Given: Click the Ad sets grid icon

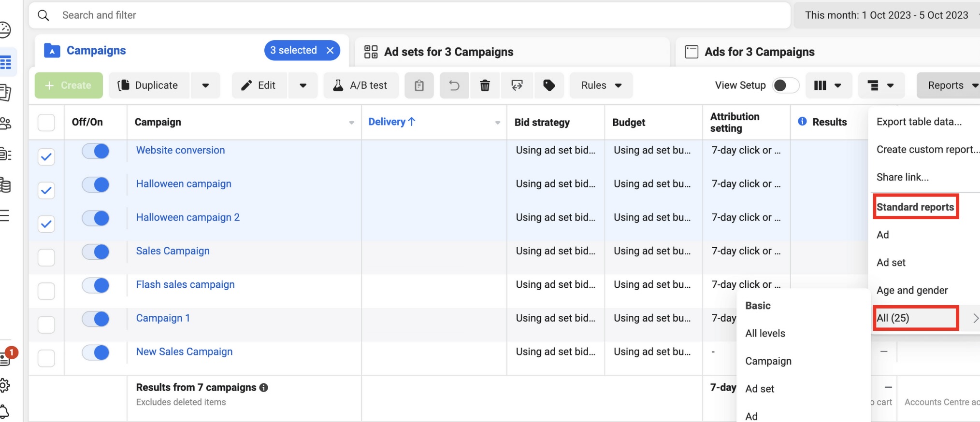Looking at the screenshot, I should [x=371, y=52].
